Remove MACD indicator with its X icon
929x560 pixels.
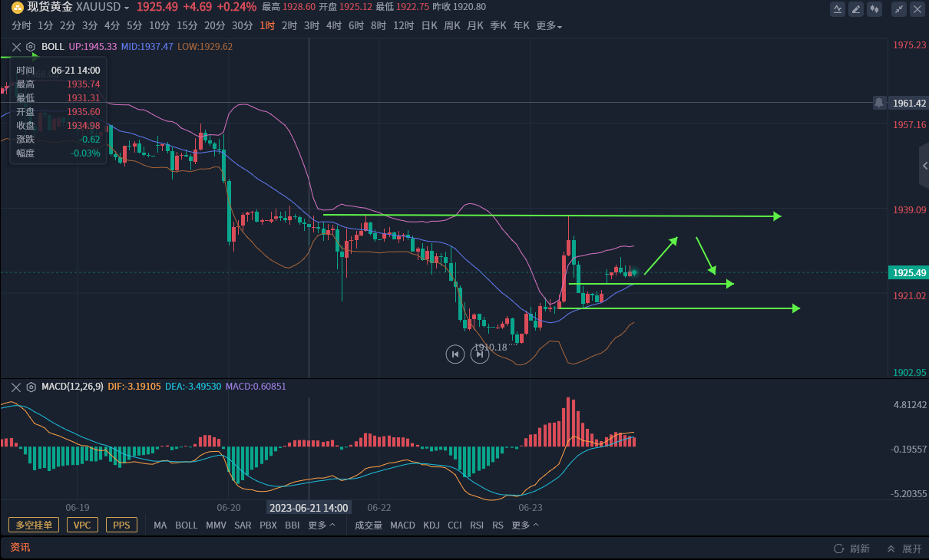click(x=16, y=387)
